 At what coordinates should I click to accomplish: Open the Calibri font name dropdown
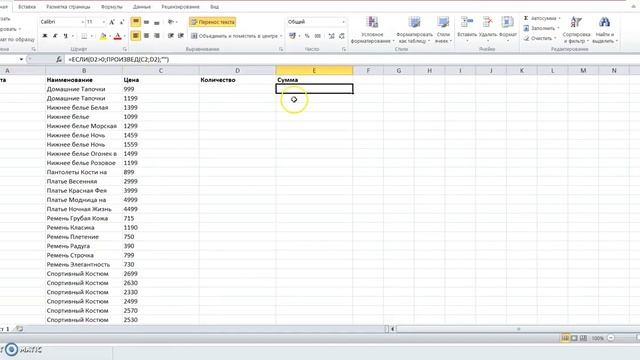point(82,22)
